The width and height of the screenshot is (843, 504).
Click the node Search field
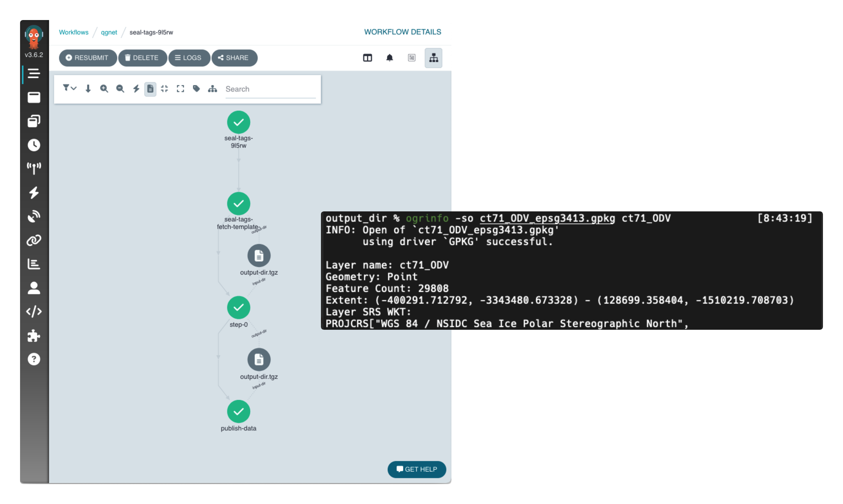(x=270, y=89)
